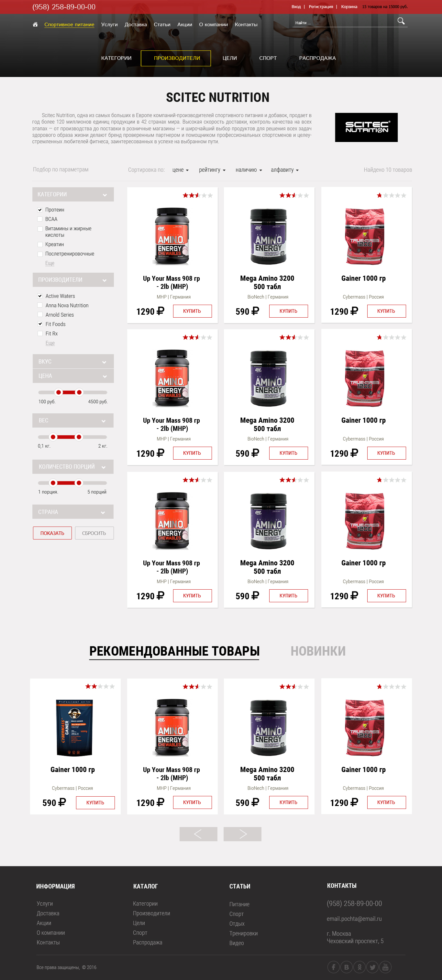Click the search magnifier icon
This screenshot has width=442, height=980.
point(401,21)
